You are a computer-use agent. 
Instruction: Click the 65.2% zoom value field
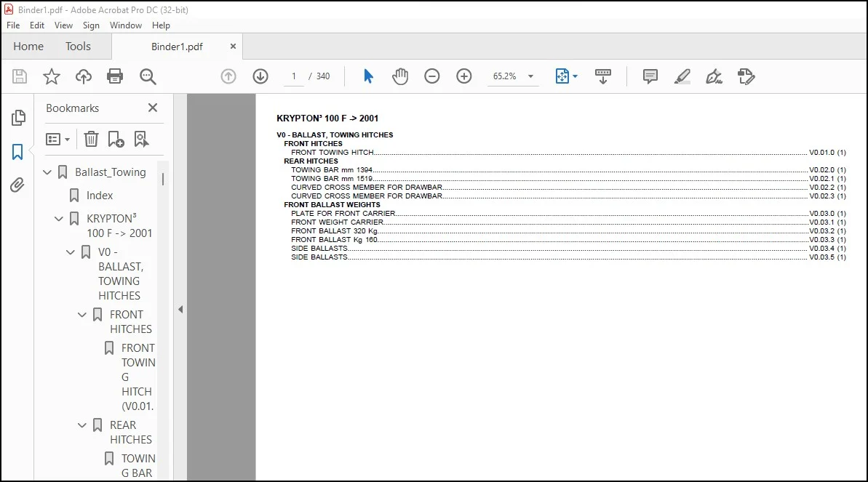click(504, 76)
